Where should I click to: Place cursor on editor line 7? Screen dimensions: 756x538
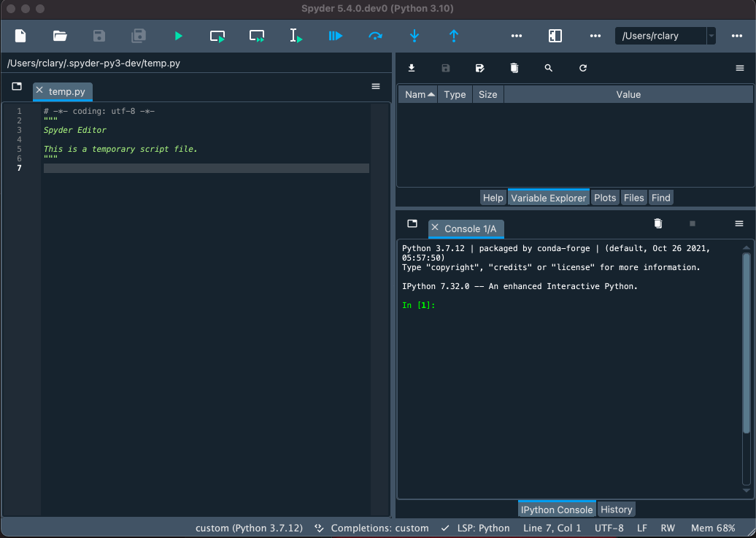tap(207, 168)
